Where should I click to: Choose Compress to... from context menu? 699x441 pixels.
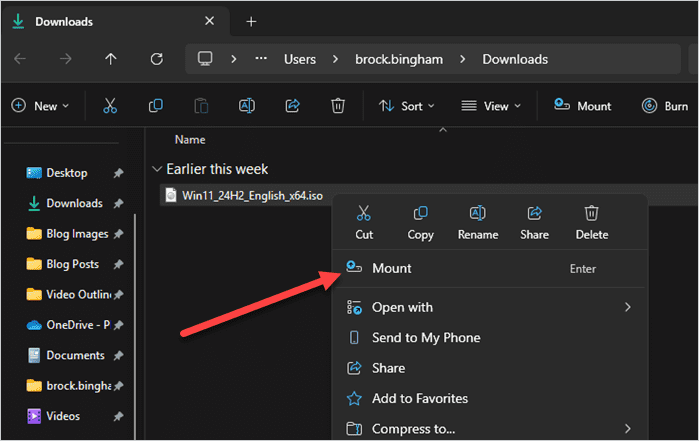pos(489,429)
